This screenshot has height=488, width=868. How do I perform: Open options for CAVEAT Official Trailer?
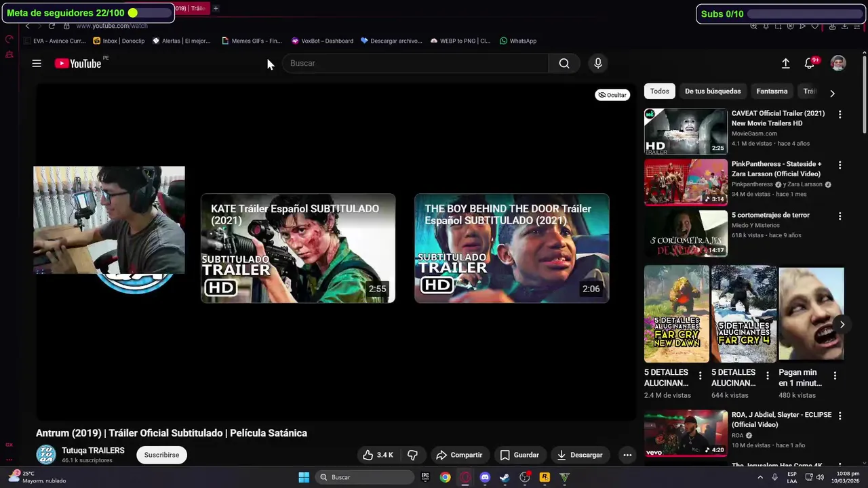coord(840,115)
